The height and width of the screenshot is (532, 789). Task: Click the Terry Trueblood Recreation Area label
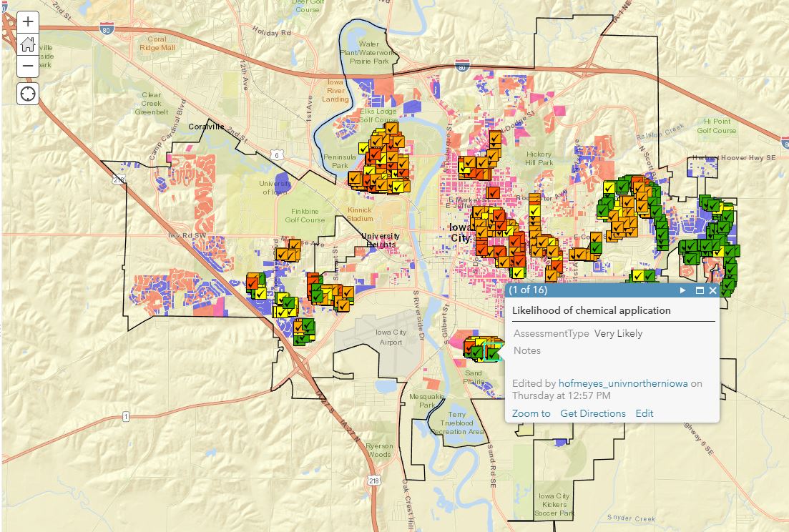point(457,423)
